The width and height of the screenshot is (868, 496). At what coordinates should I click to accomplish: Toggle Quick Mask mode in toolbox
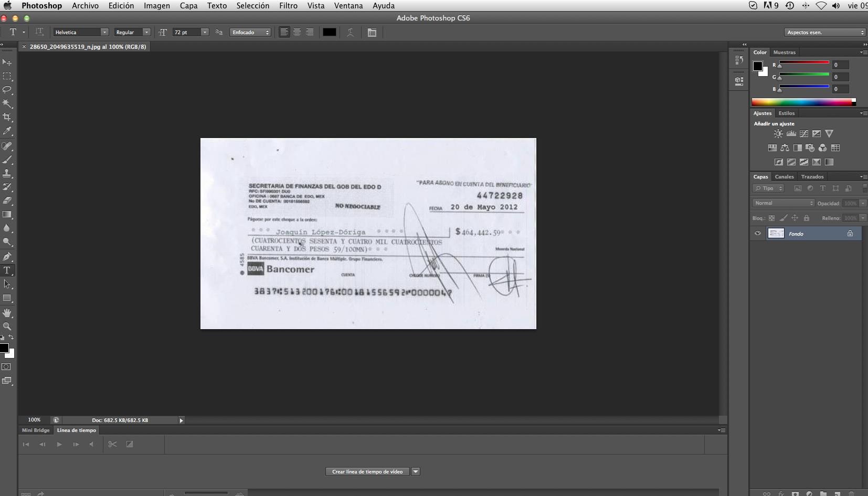coord(7,367)
